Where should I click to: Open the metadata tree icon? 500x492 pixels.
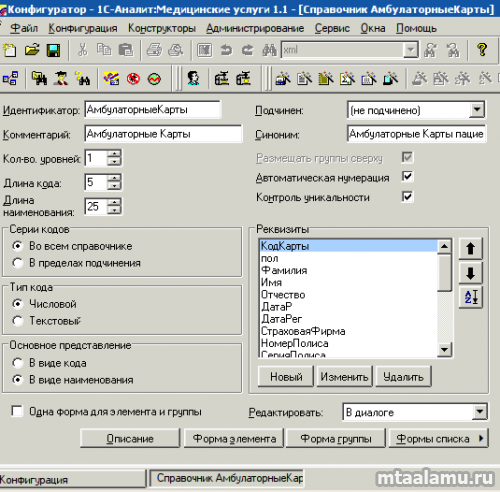(10, 79)
